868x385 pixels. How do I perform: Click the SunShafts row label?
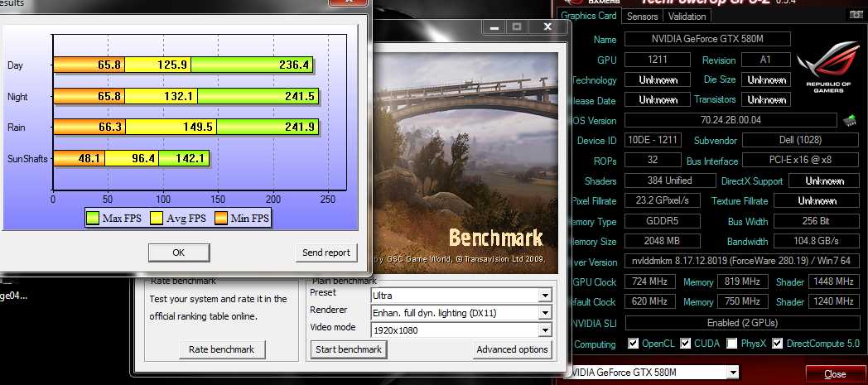(x=27, y=159)
